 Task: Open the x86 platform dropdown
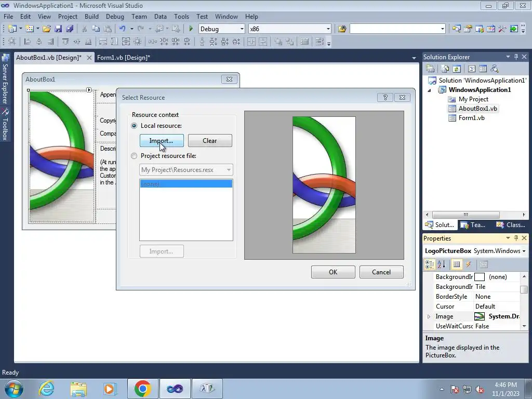[x=328, y=29]
